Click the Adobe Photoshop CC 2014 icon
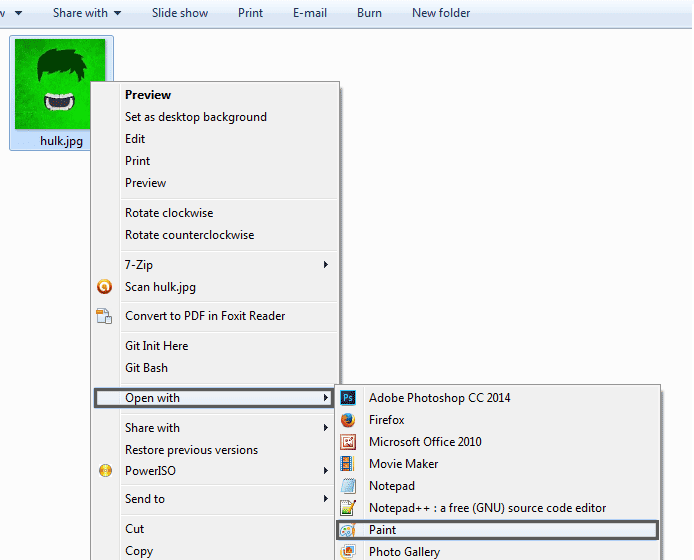The height and width of the screenshot is (560, 694). [348, 398]
